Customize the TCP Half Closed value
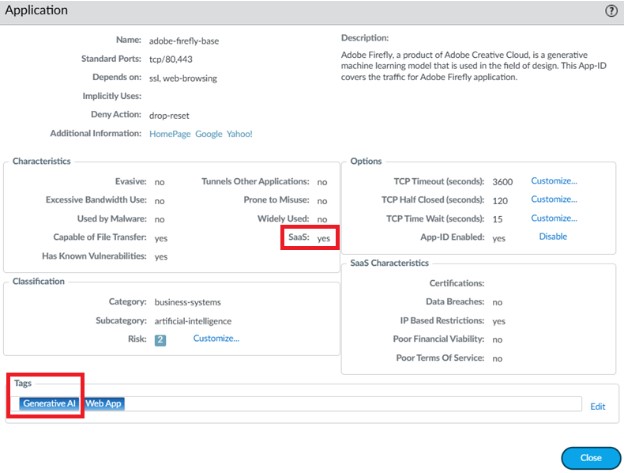625x473 pixels. [554, 199]
